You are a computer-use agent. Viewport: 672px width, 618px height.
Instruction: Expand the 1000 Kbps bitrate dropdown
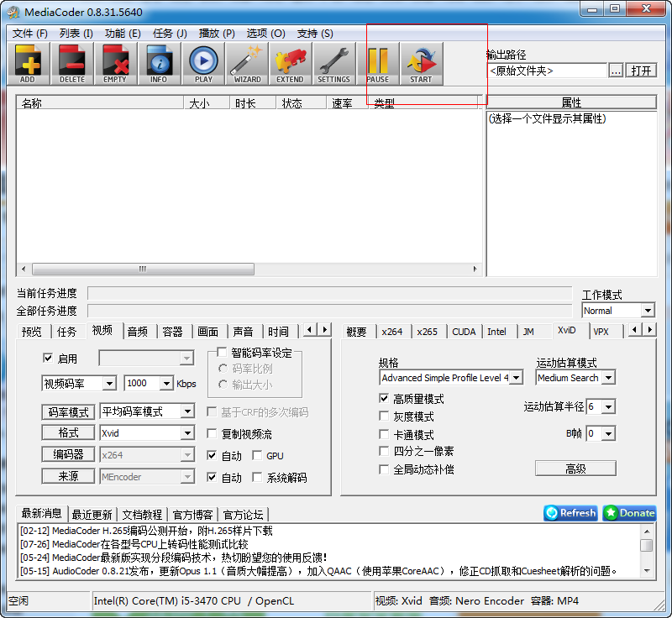click(166, 383)
